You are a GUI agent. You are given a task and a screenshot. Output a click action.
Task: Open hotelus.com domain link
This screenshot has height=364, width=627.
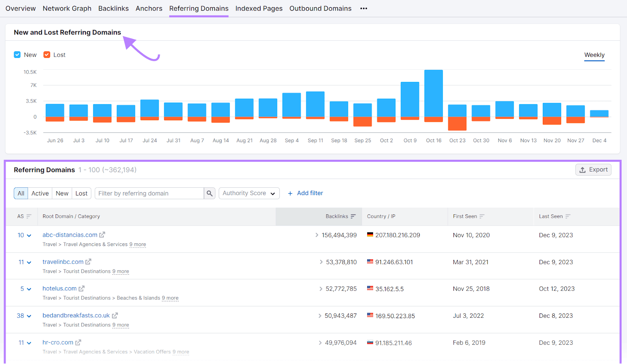pos(60,289)
